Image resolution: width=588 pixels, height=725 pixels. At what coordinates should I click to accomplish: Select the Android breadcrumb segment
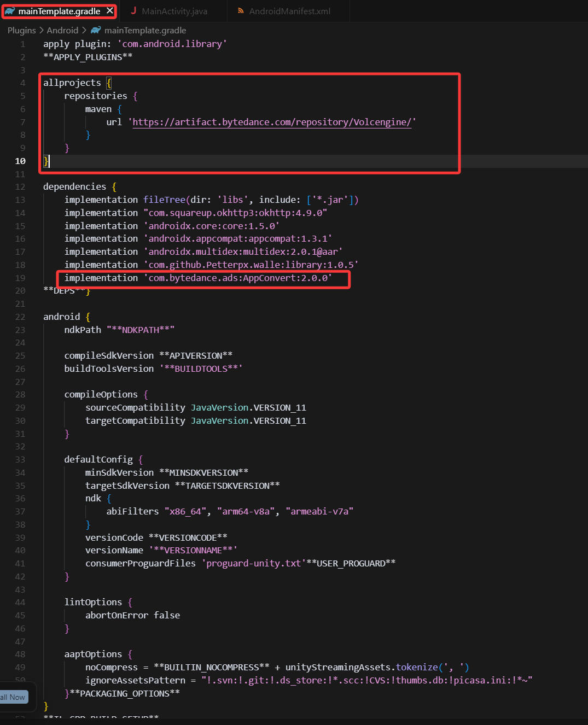tap(62, 31)
